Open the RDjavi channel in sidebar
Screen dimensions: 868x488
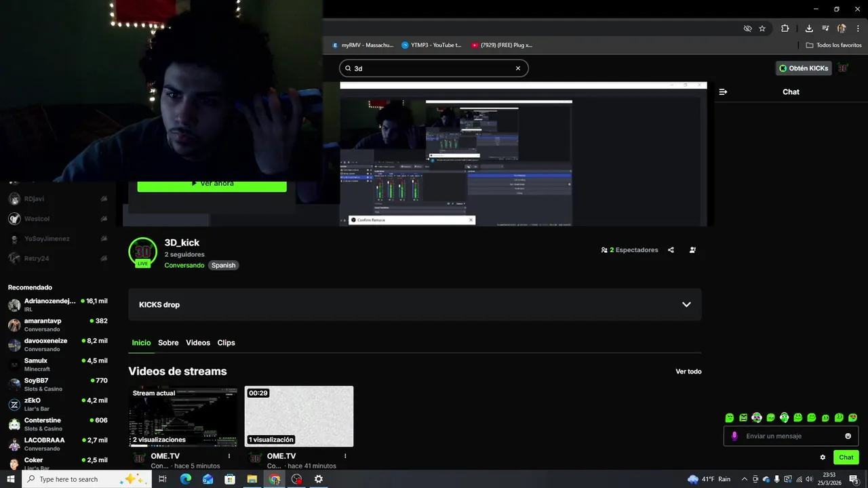click(58, 199)
